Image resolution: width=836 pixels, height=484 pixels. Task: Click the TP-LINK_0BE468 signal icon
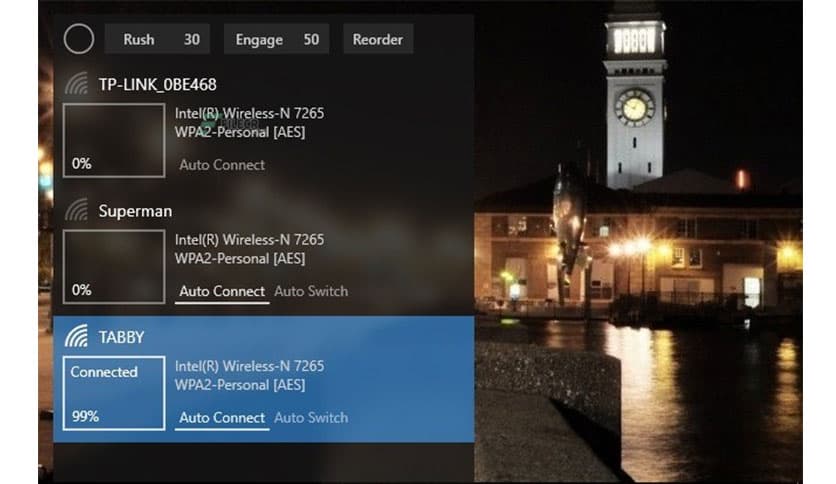point(77,84)
